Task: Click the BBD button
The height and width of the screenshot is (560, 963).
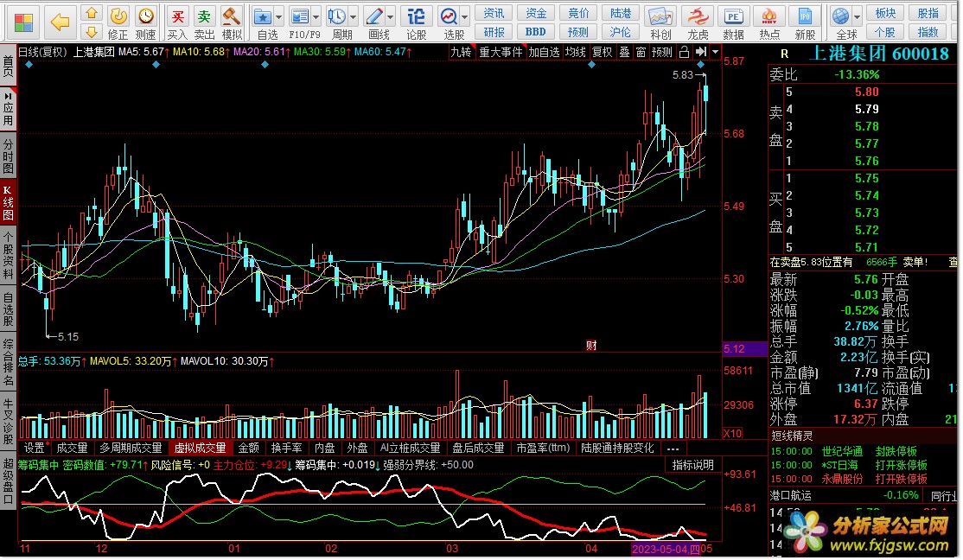Action: pyautogui.click(x=536, y=32)
